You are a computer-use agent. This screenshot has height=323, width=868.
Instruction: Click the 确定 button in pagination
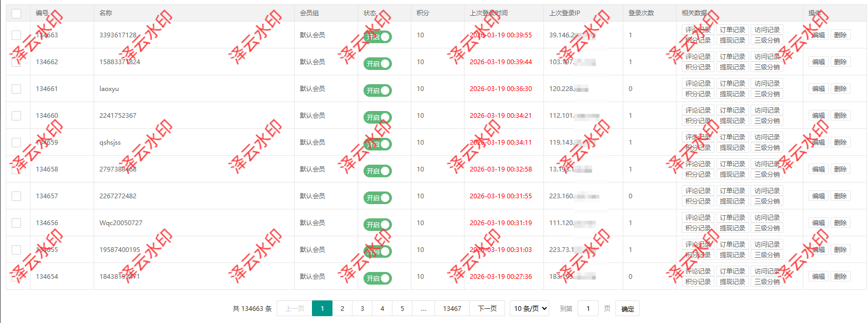628,309
